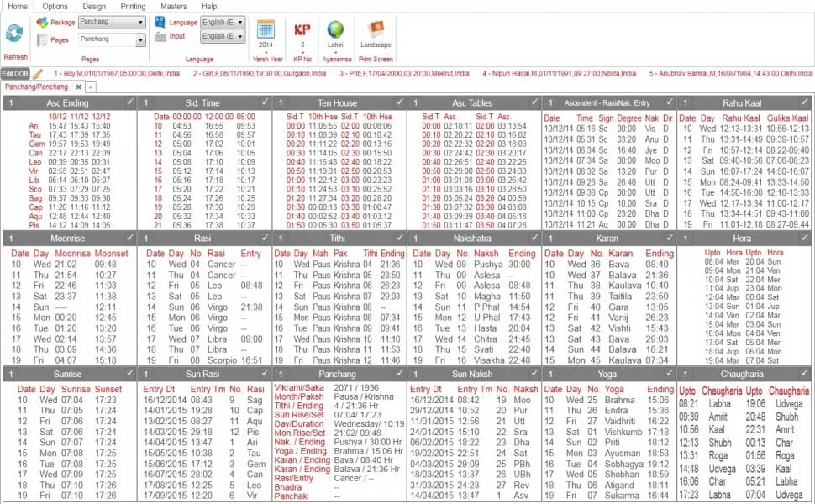
Task: Toggle the Rasi panel checkmark
Action: [265, 238]
